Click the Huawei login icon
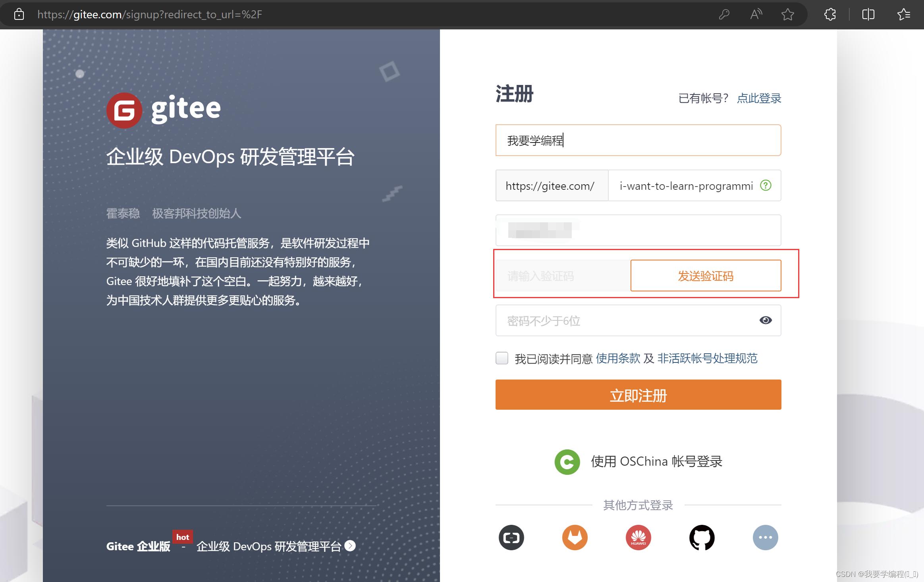This screenshot has width=924, height=582. tap(638, 538)
